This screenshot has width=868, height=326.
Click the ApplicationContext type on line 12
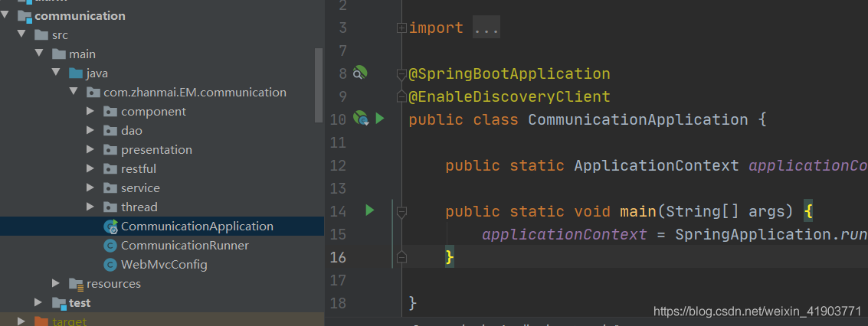pyautogui.click(x=657, y=165)
